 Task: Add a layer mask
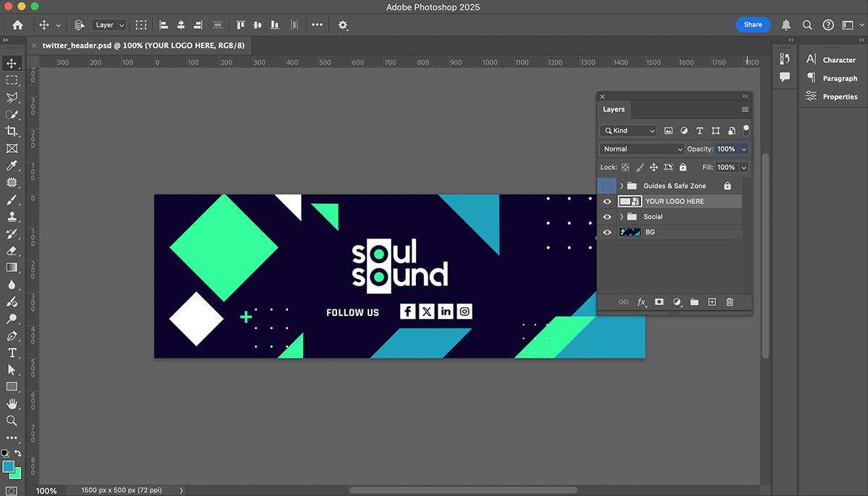click(x=659, y=302)
